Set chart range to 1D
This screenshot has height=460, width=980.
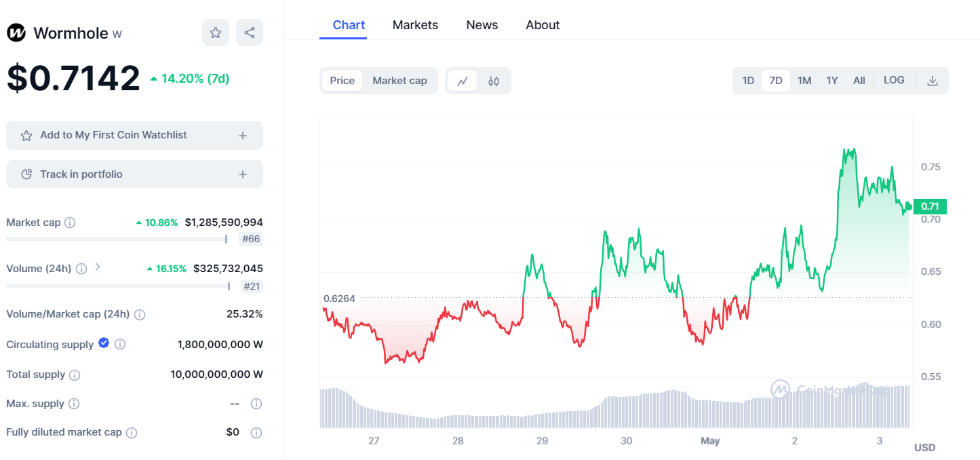(x=748, y=81)
